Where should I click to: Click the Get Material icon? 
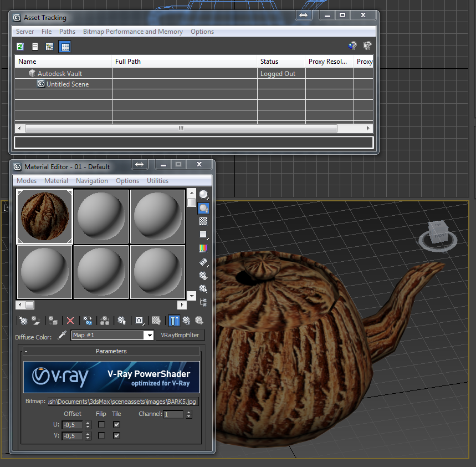click(x=23, y=321)
